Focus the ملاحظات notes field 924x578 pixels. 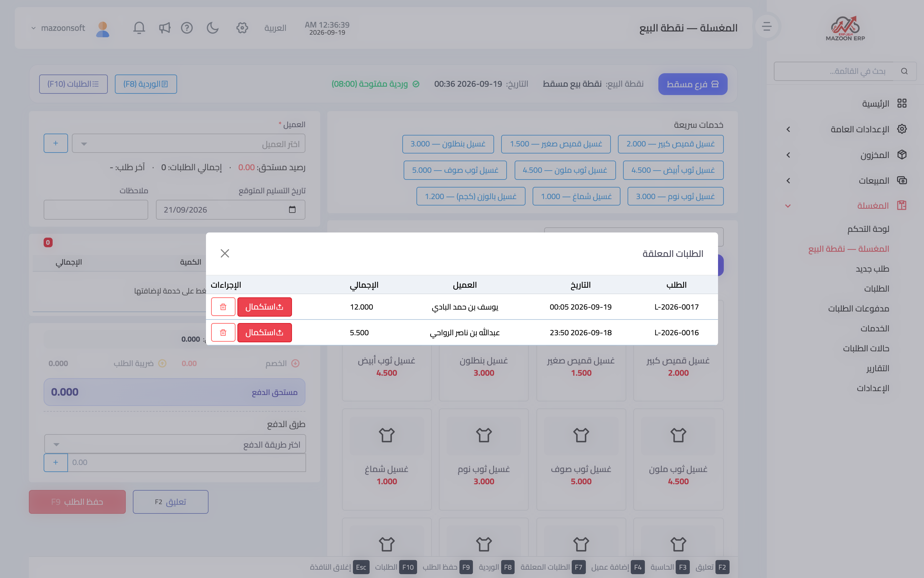click(96, 209)
